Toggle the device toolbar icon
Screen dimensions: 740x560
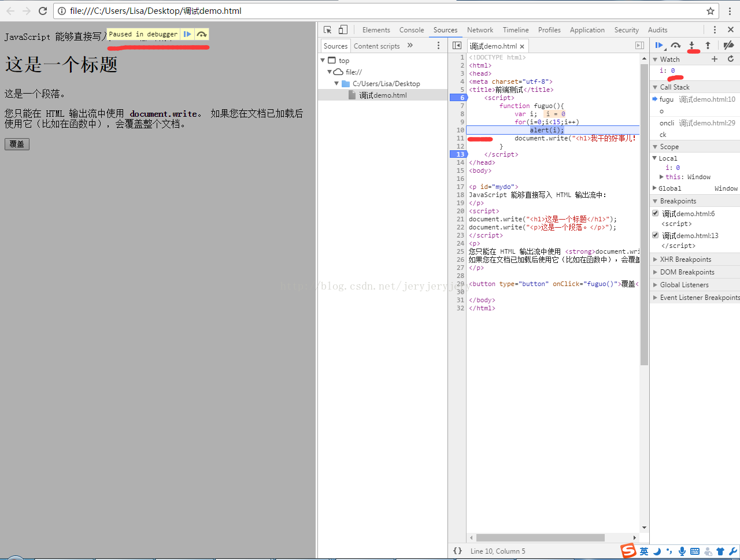pos(343,29)
